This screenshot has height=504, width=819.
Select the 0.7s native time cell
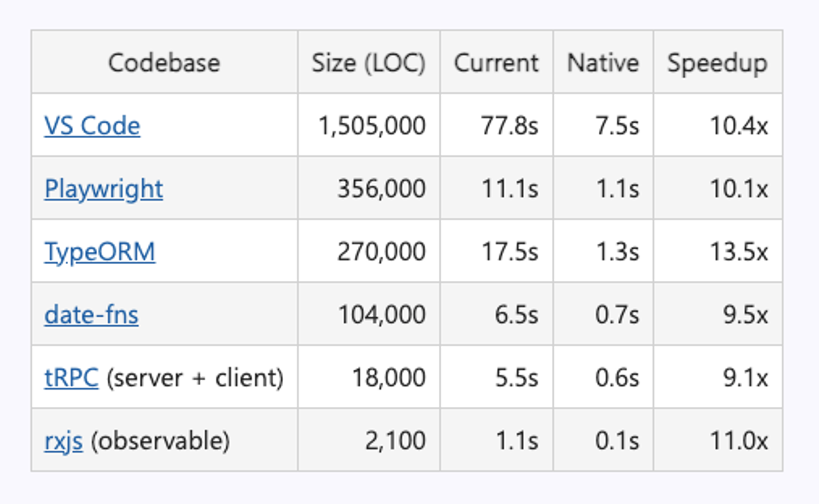(603, 314)
